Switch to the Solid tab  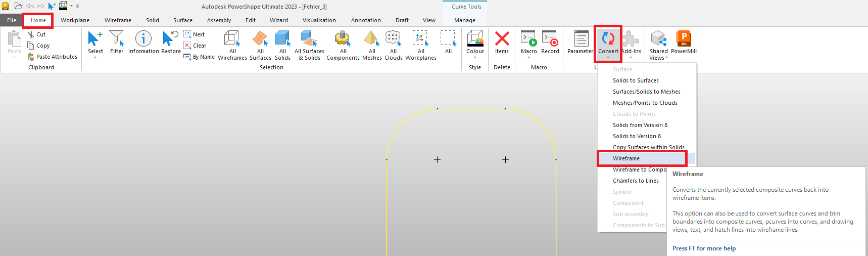153,20
